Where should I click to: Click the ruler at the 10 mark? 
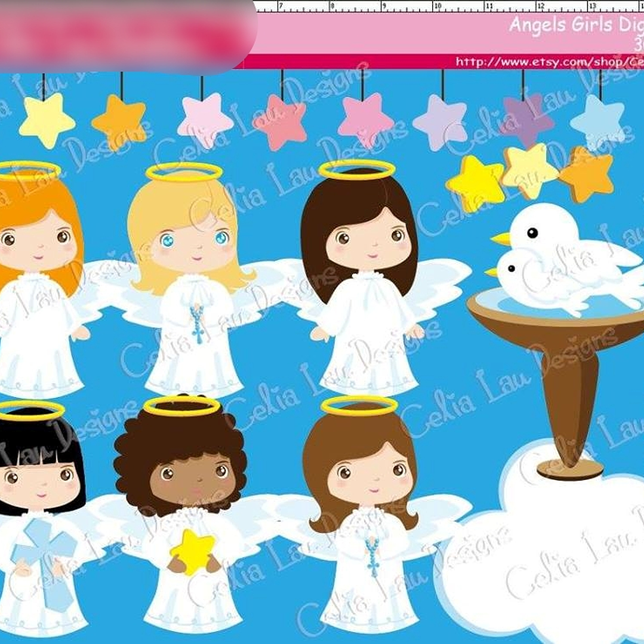click(437, 7)
